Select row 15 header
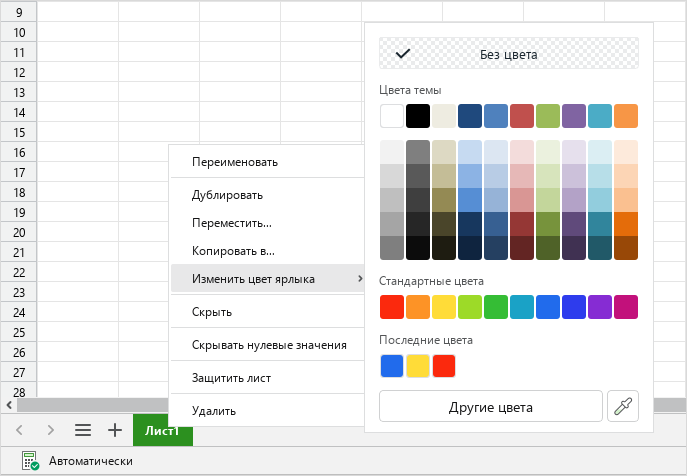This screenshot has height=476, width=687. coord(19,132)
